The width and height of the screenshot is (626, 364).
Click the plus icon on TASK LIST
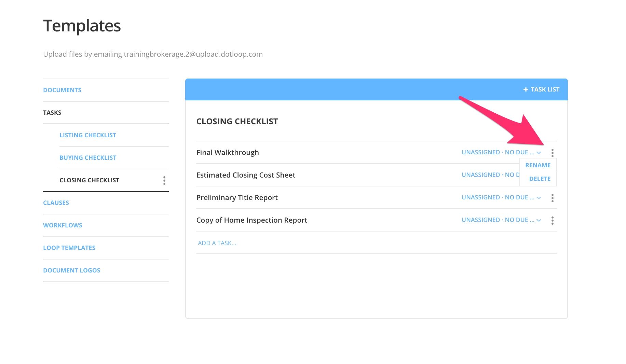click(525, 89)
